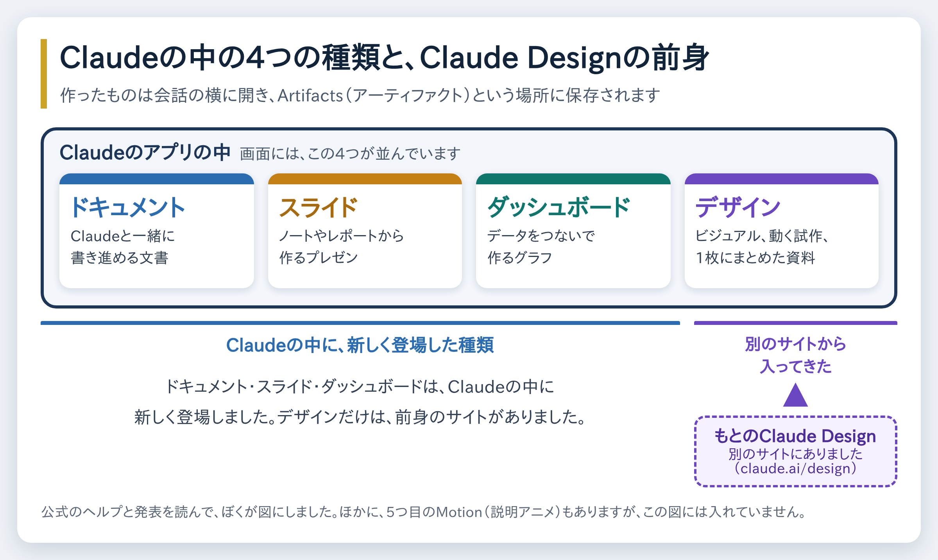Click description 'データをつないで作るグラフ'
Screen dimensions: 938x560
click(x=541, y=247)
